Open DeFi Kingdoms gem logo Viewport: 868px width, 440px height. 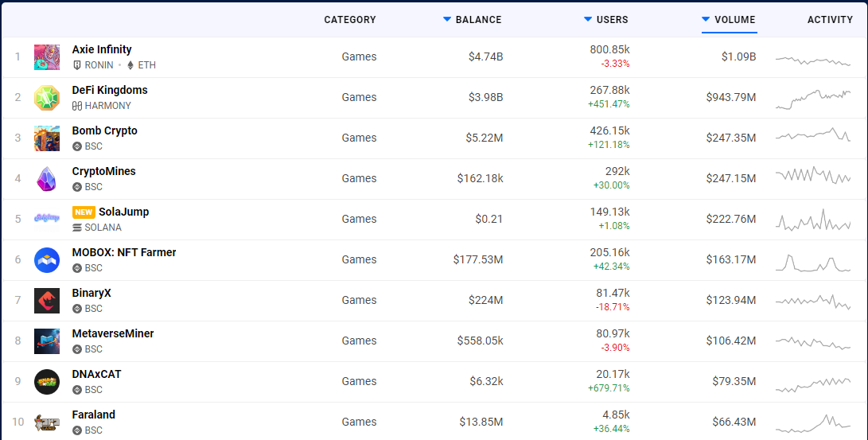pos(46,98)
